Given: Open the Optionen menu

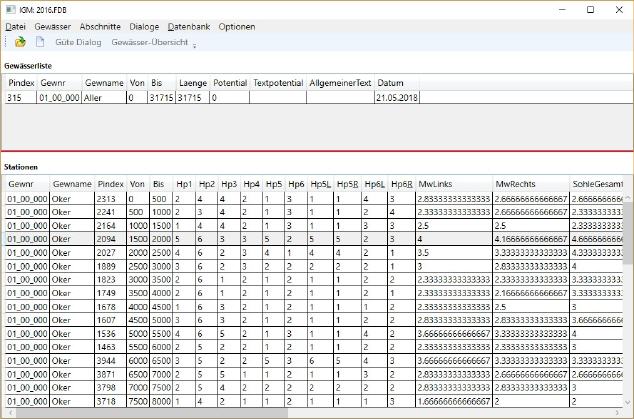Looking at the screenshot, I should click(237, 25).
